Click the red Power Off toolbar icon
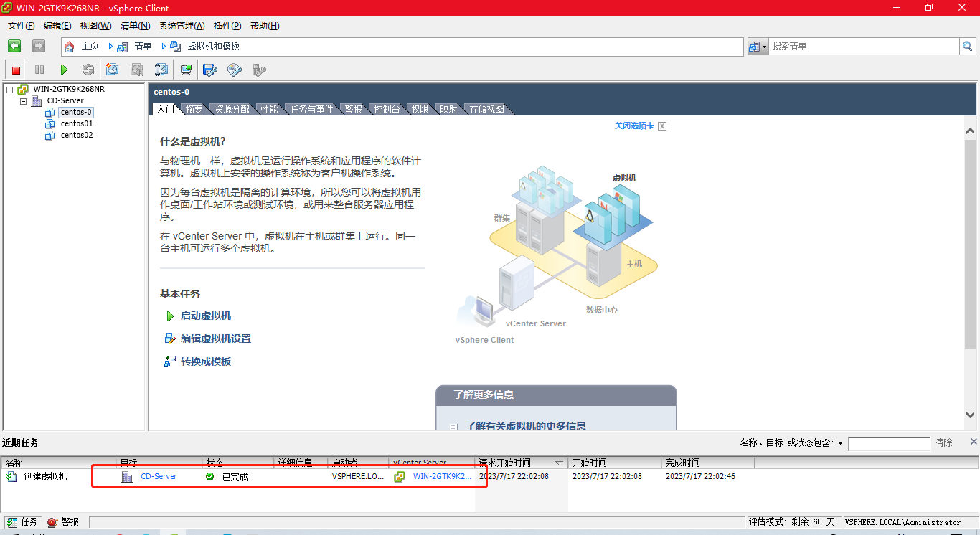The image size is (980, 535). click(16, 70)
